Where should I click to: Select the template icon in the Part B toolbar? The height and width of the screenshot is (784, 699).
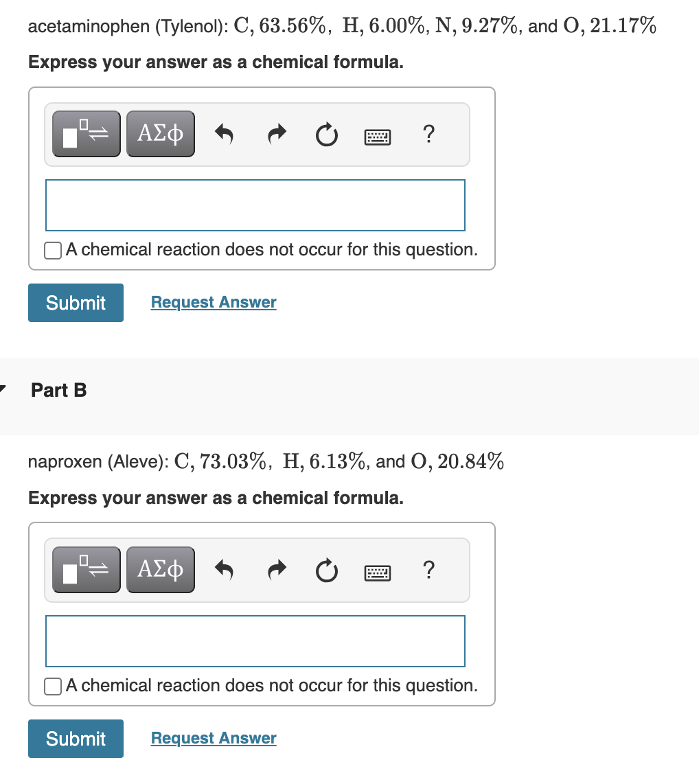(85, 569)
